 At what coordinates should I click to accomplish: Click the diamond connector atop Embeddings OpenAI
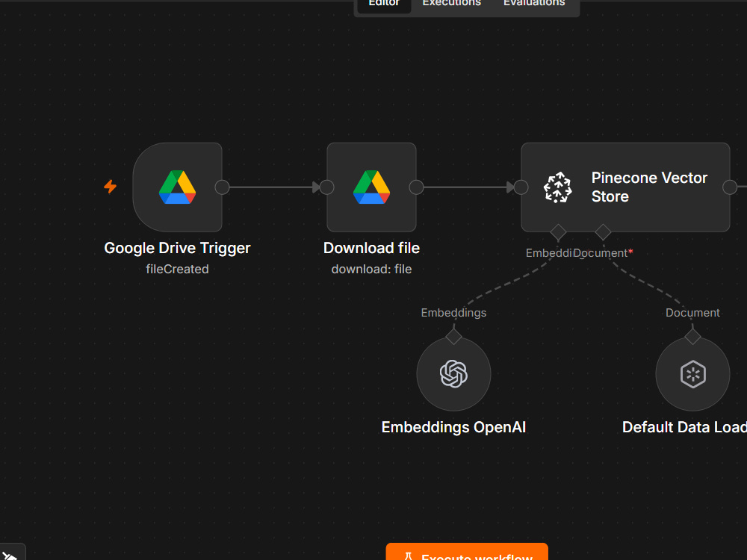453,336
